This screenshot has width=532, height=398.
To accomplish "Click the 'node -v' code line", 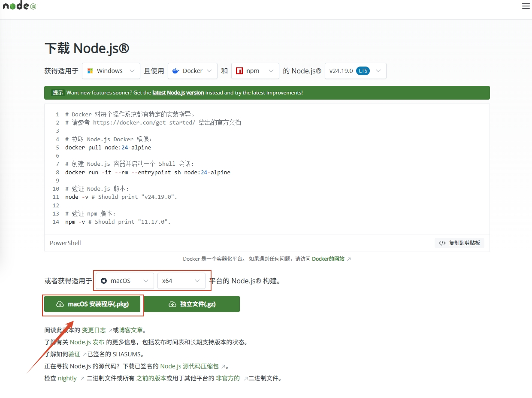I will tap(121, 197).
